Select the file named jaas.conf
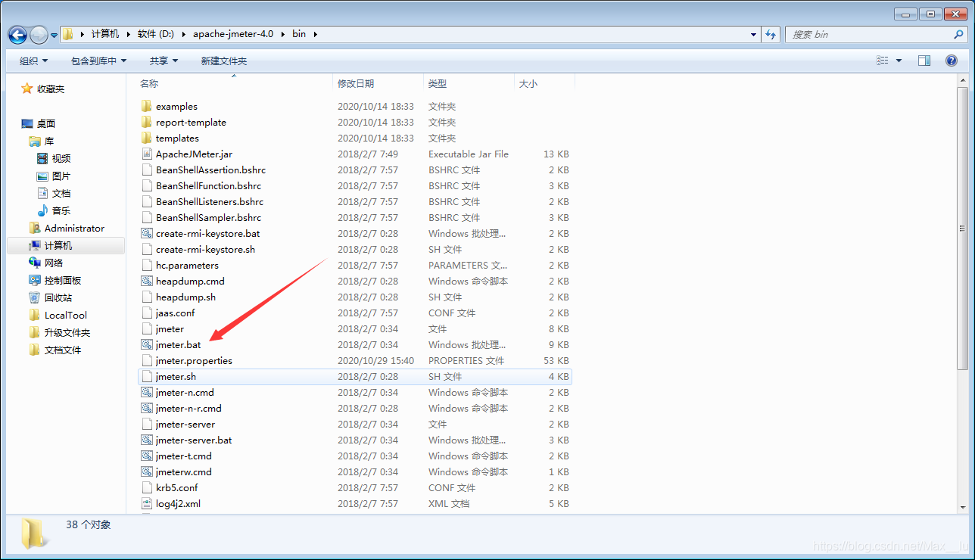The width and height of the screenshot is (975, 560). pyautogui.click(x=175, y=313)
